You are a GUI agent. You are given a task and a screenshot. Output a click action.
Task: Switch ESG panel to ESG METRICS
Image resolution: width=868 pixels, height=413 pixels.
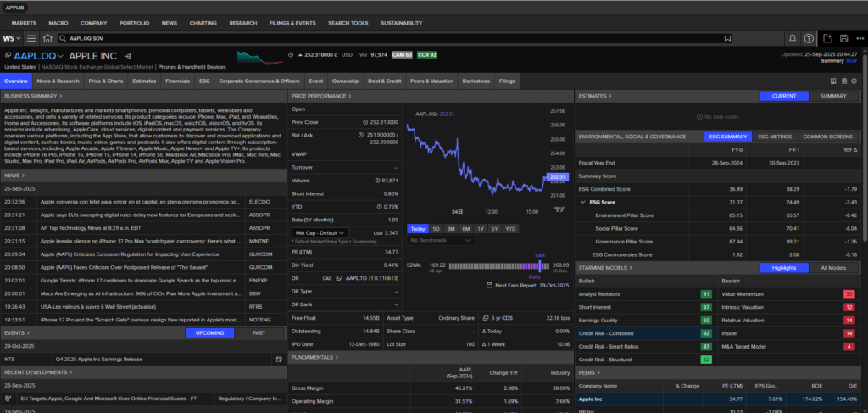774,136
